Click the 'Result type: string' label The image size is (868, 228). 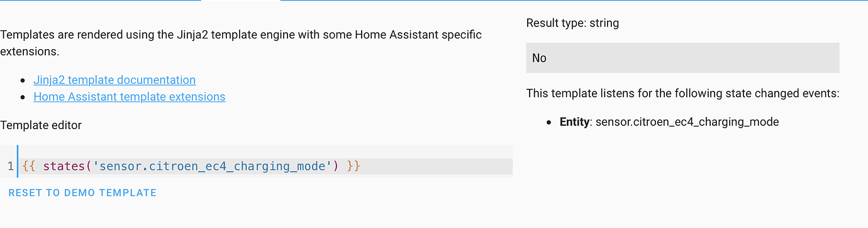[572, 23]
